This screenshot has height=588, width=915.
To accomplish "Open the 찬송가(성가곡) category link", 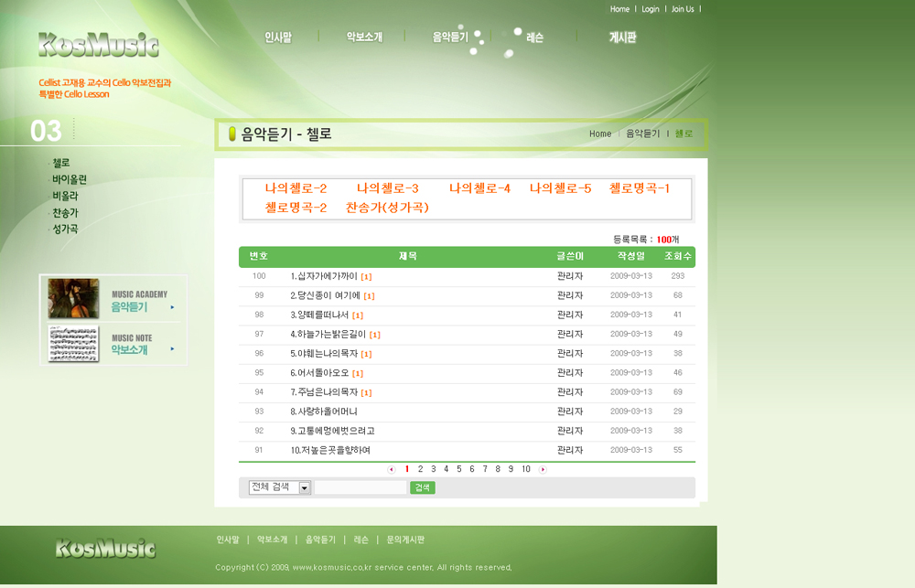I will coord(387,208).
